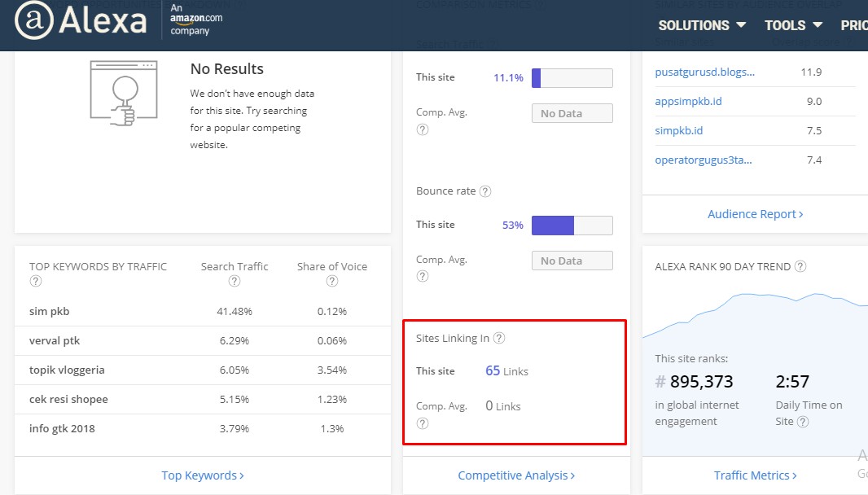Click the 'Share of Voice' column header
The width and height of the screenshot is (868, 495).
[332, 266]
